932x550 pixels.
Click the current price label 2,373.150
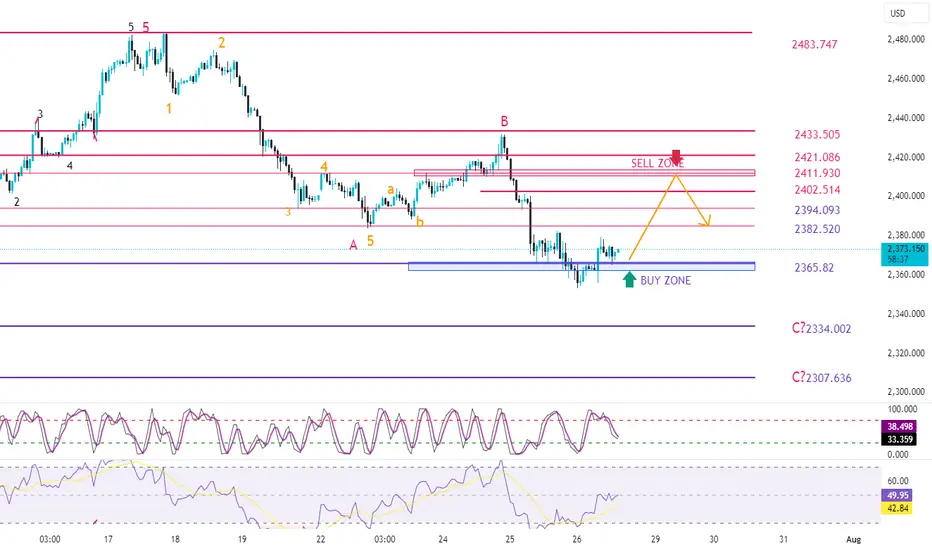(x=905, y=249)
